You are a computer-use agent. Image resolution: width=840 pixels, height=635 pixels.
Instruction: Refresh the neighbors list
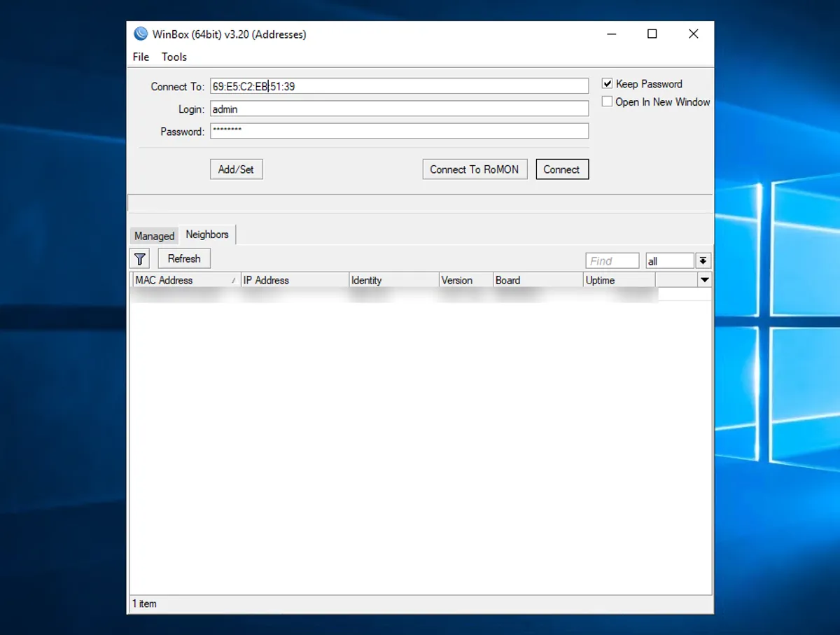(x=184, y=259)
